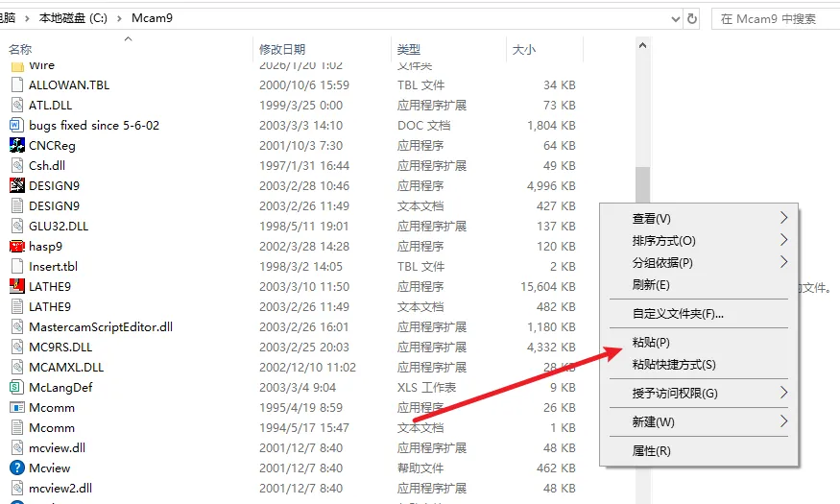Image resolution: width=840 pixels, height=504 pixels.
Task: Click the MC9RS.DLL file icon
Action: pos(17,348)
